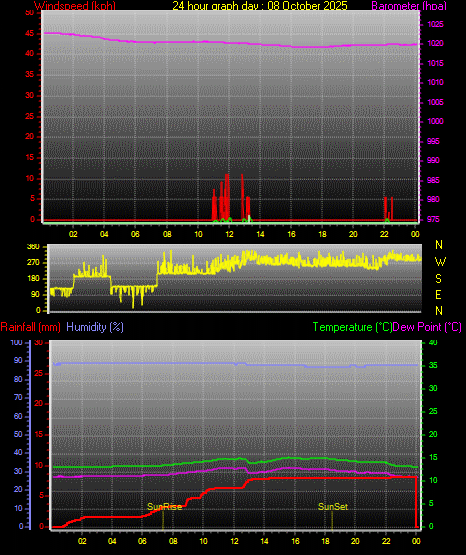Image resolution: width=466 pixels, height=555 pixels.
Task: Click the 16 hour label under rainfall graph
Action: click(x=295, y=541)
